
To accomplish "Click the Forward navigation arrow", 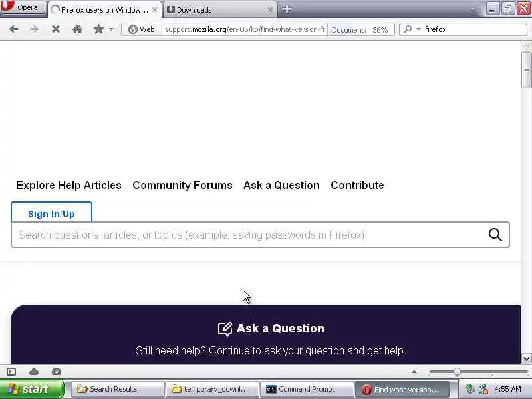I will (x=35, y=29).
